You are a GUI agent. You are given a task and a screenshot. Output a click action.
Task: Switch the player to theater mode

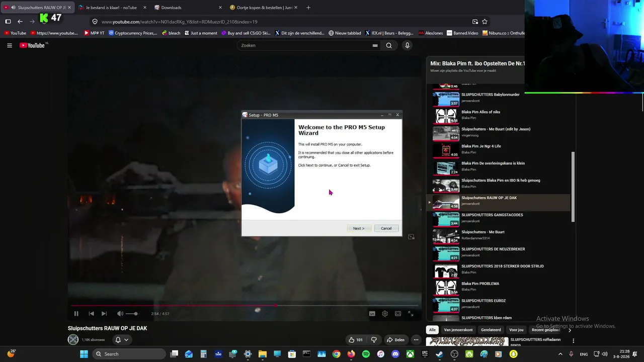click(398, 314)
